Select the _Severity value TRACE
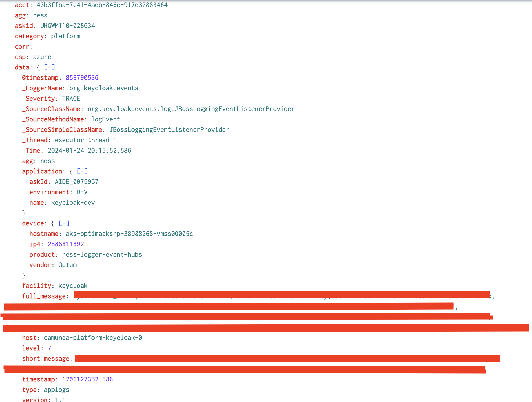This screenshot has height=402, width=532. pyautogui.click(x=71, y=99)
